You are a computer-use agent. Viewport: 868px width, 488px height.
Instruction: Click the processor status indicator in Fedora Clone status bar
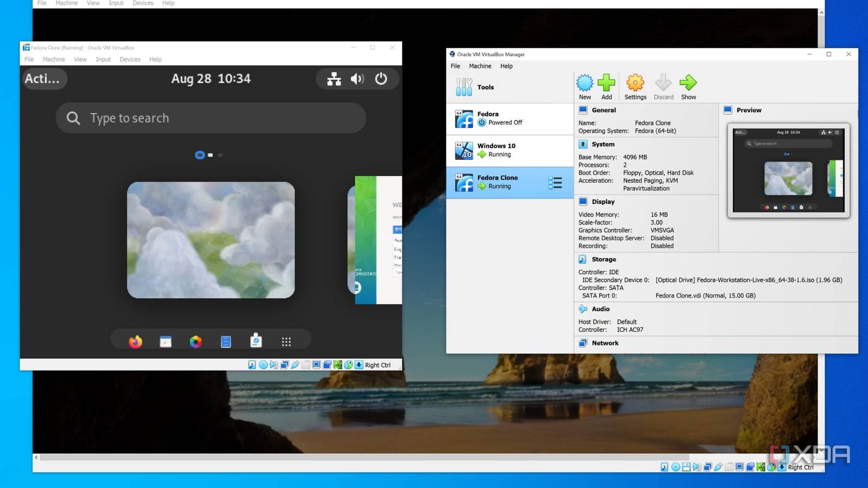337,365
